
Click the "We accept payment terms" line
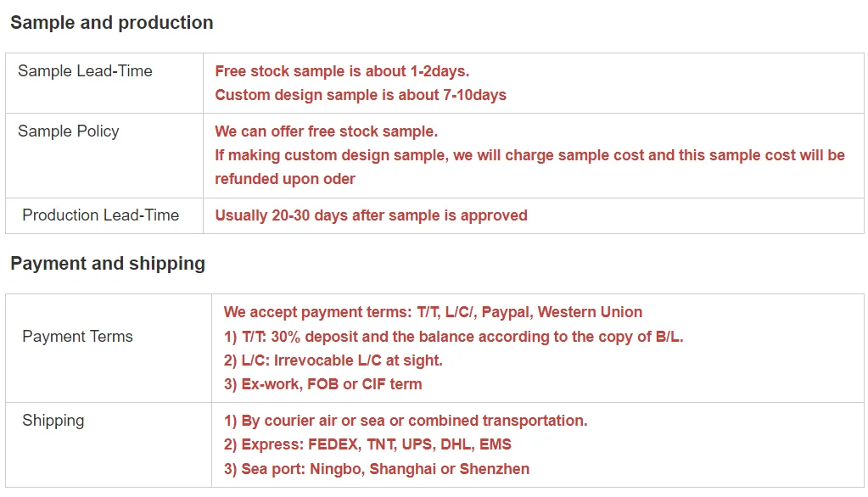pos(433,312)
